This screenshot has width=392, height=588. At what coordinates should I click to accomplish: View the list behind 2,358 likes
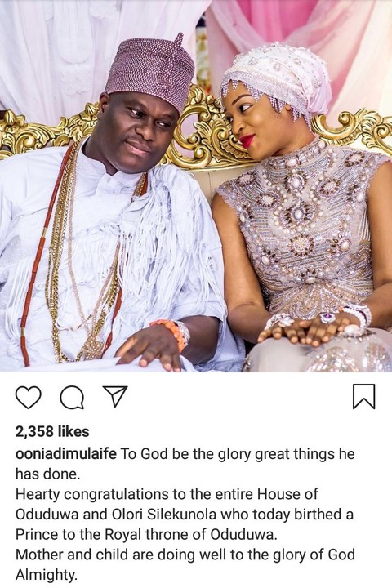click(x=52, y=432)
